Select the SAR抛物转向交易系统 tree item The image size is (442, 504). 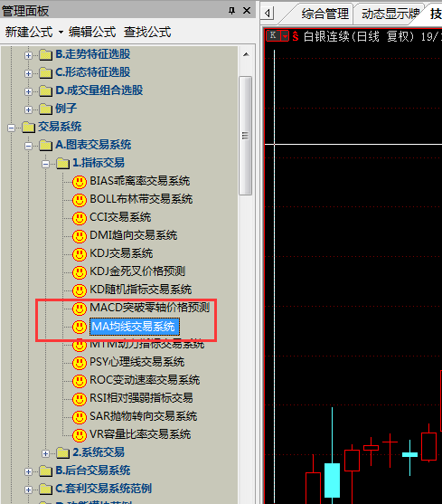coord(144,416)
